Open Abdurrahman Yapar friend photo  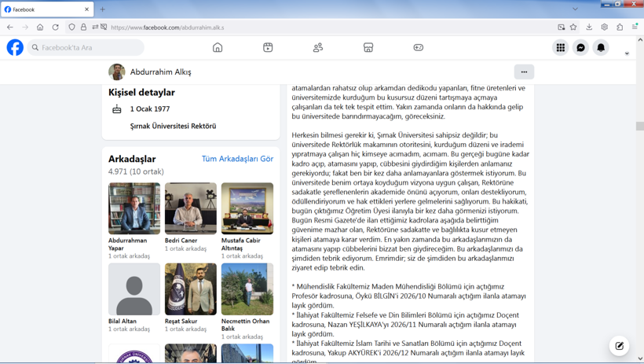[x=134, y=208]
